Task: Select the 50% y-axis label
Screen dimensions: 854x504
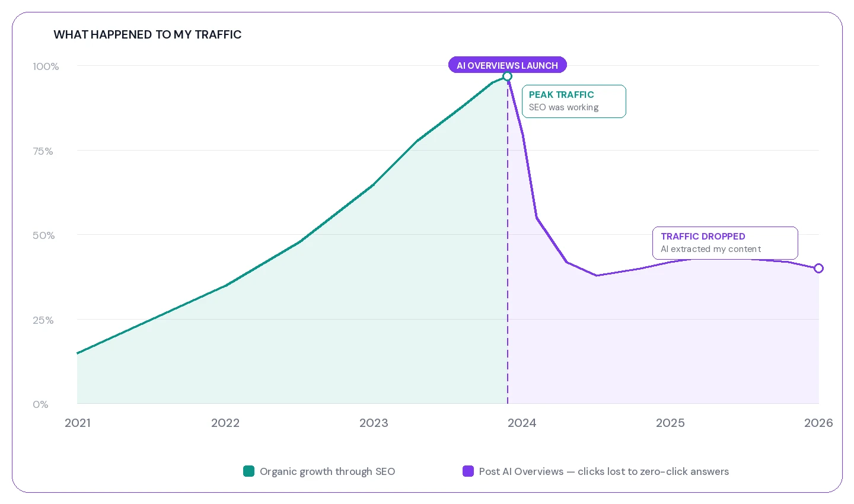Action: point(43,235)
